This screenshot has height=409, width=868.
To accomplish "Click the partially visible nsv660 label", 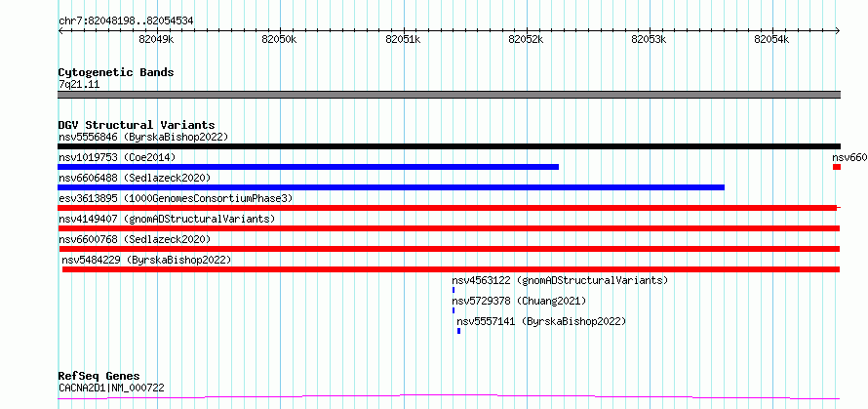I will [x=849, y=157].
